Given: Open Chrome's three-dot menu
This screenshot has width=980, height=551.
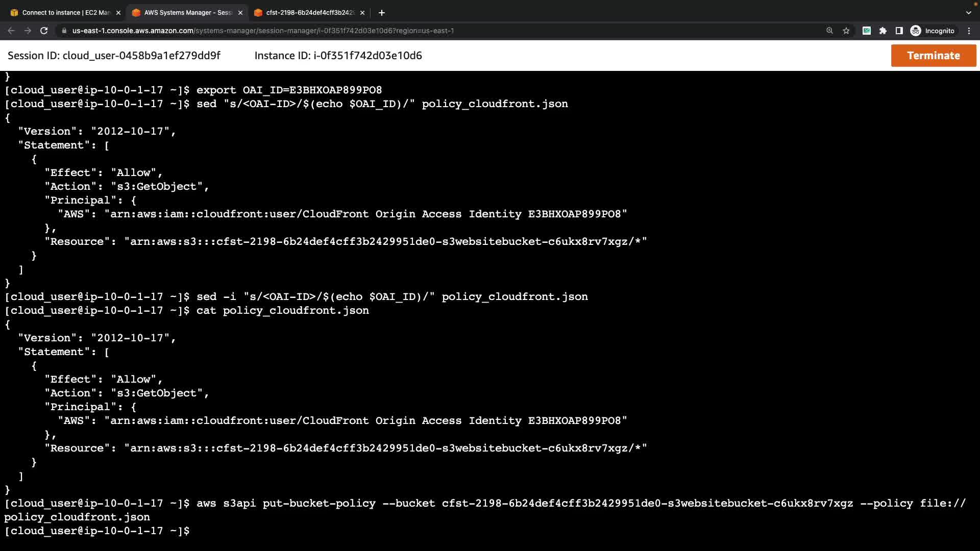Looking at the screenshot, I should tap(969, 31).
